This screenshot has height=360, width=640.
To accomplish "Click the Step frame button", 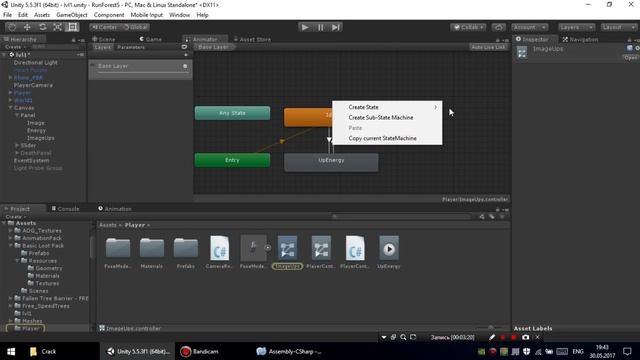I will (x=336, y=27).
